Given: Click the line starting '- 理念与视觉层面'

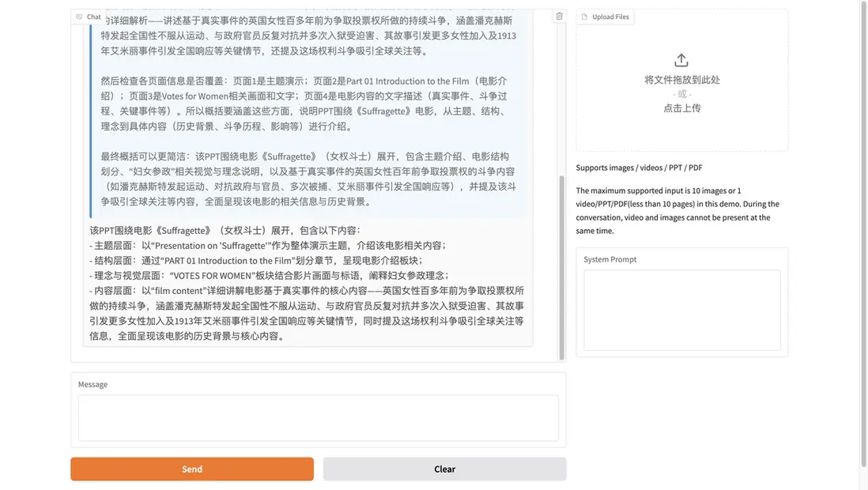Looking at the screenshot, I should (269, 275).
